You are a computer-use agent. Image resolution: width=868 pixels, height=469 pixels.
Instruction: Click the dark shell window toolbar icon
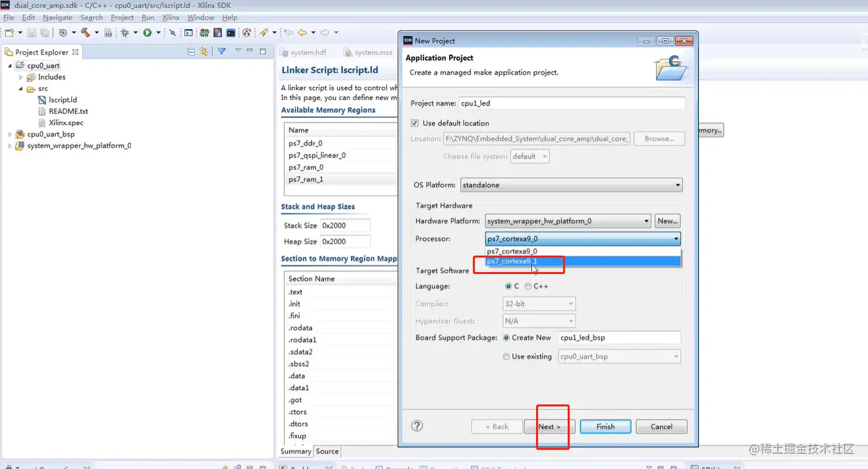[x=231, y=32]
